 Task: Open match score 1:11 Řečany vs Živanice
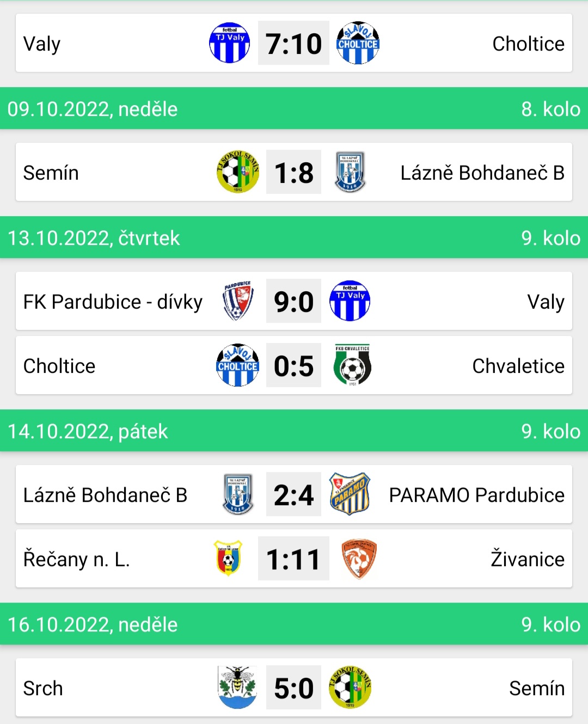[x=293, y=559]
